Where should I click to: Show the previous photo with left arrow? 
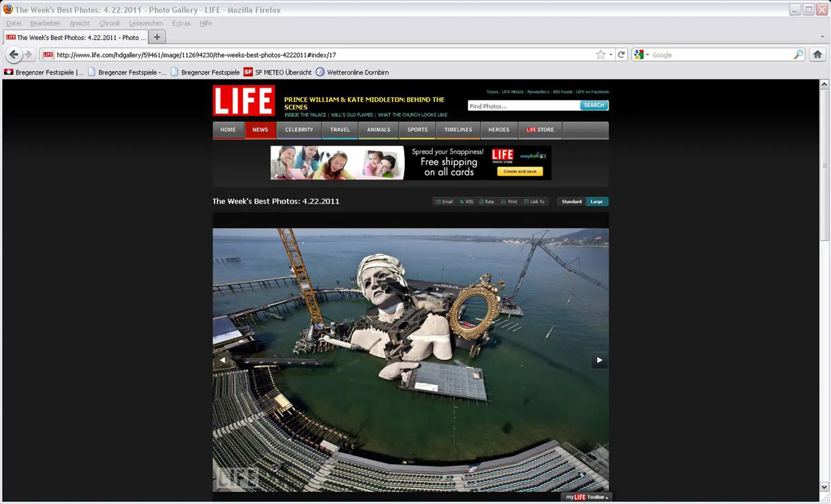222,360
